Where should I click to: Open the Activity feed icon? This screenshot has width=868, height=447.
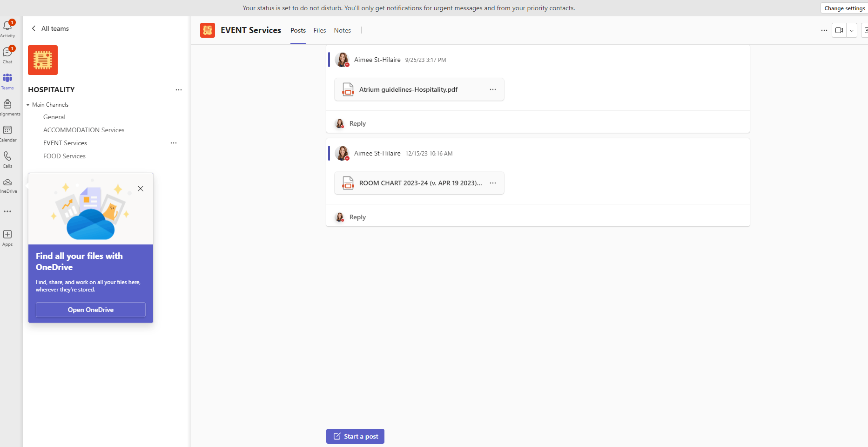click(8, 28)
